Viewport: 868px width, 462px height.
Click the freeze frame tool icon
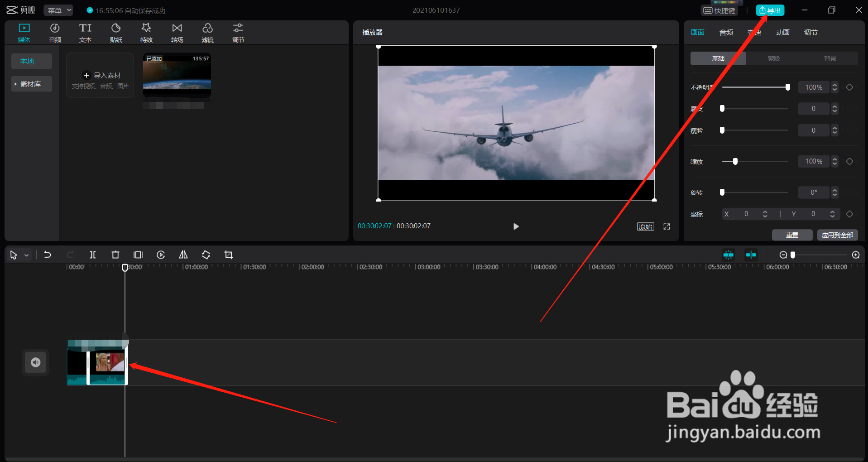138,255
